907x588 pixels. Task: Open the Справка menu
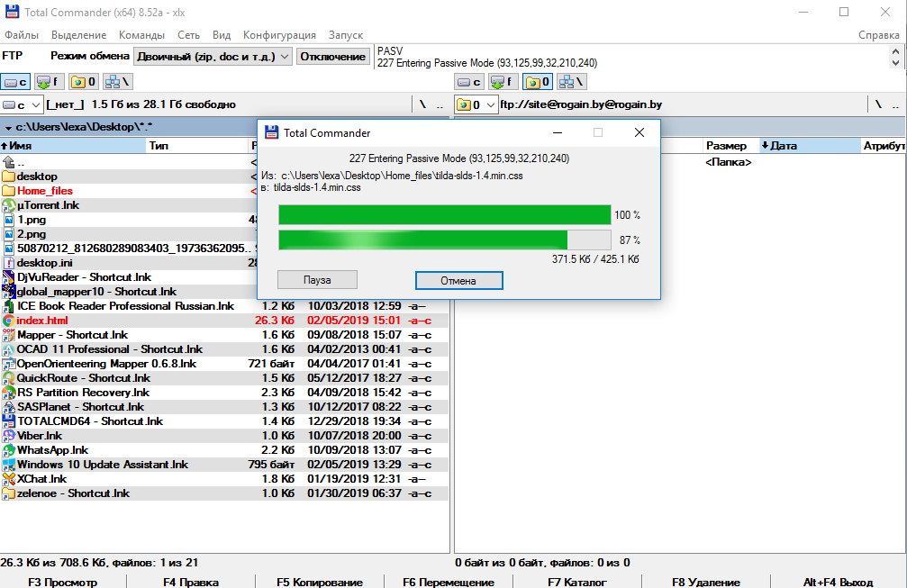(x=879, y=35)
